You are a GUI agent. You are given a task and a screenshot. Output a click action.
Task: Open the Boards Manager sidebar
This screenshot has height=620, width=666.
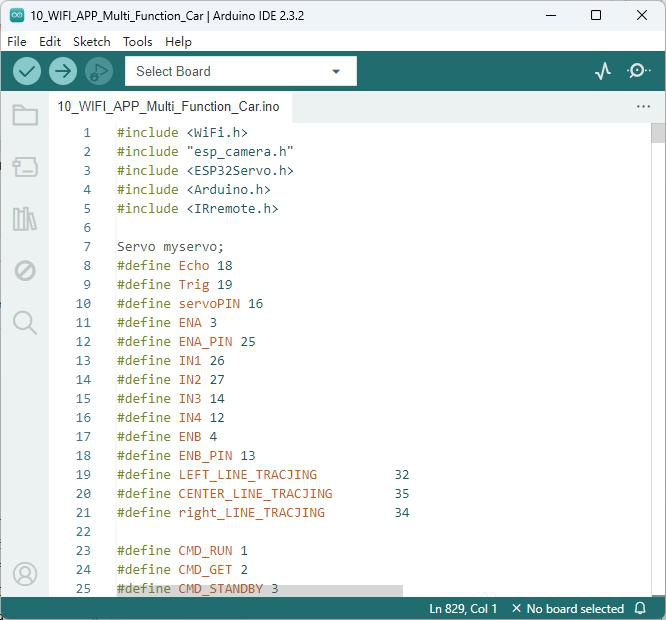(x=25, y=167)
